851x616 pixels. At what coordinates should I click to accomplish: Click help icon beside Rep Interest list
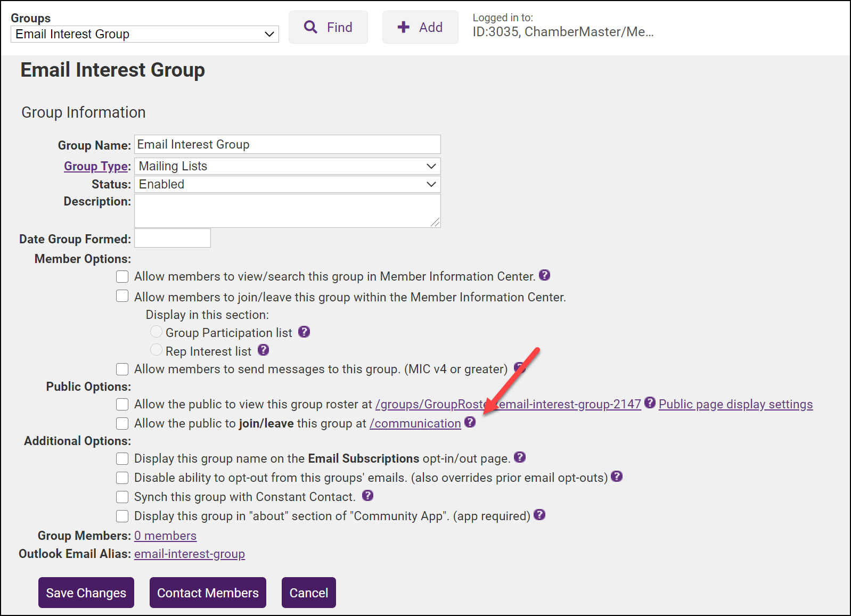(x=263, y=350)
